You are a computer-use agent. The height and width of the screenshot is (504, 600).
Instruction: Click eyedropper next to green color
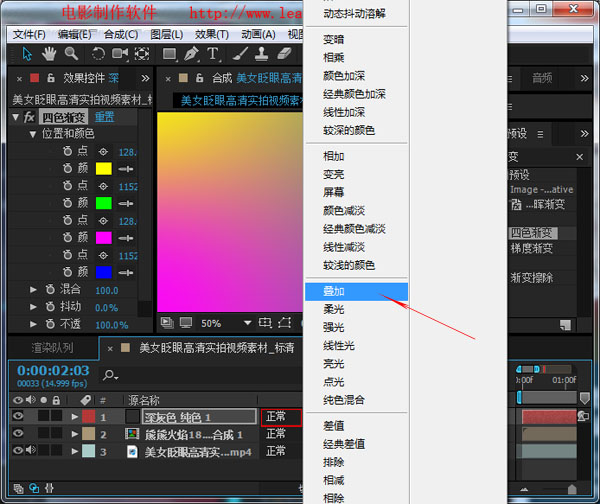[126, 204]
